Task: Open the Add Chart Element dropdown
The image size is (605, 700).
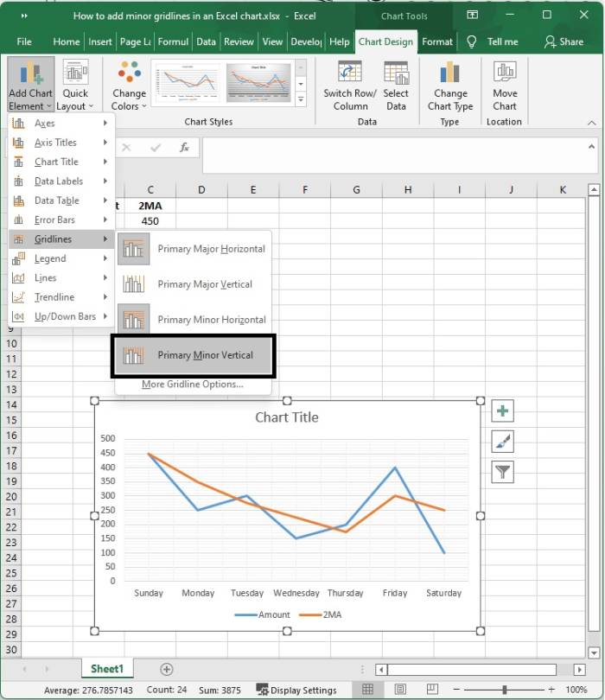Action: tap(30, 85)
